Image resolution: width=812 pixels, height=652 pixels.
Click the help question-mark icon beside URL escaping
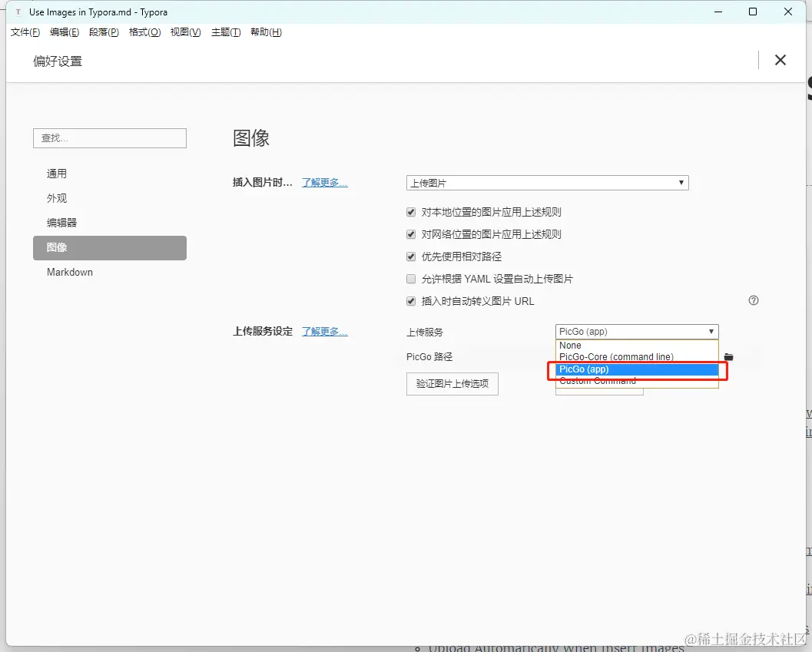tap(754, 300)
